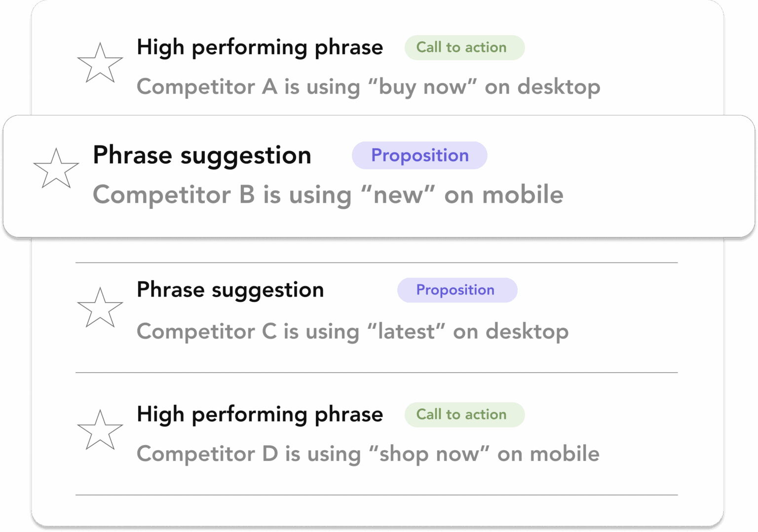Select the highlighted Competitor B card background
The height and width of the screenshot is (532, 758).
pyautogui.click(x=379, y=176)
